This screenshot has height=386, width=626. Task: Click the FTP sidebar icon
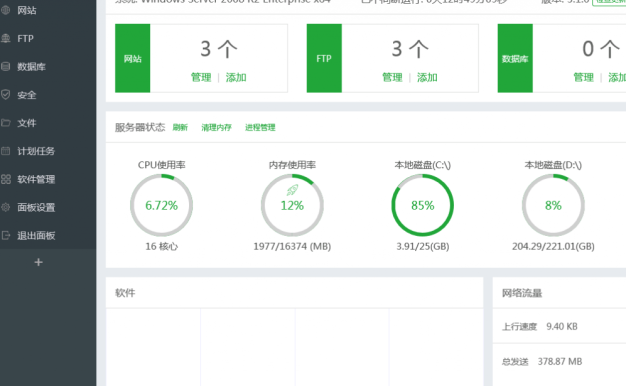point(6,38)
